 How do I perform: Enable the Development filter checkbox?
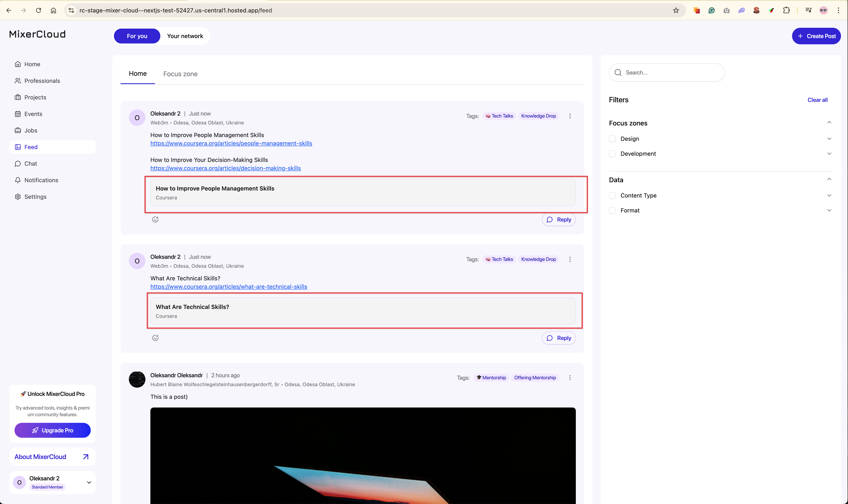pos(612,153)
